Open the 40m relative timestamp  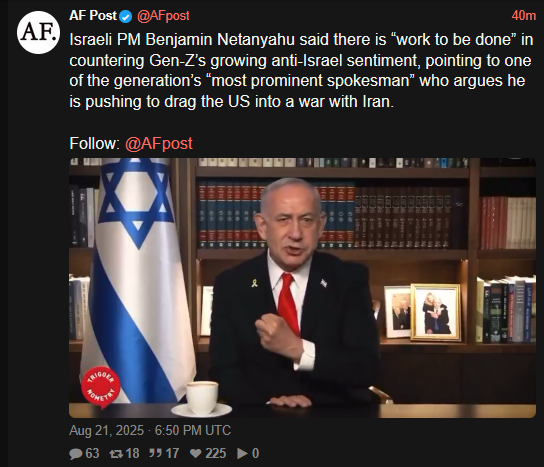click(524, 16)
